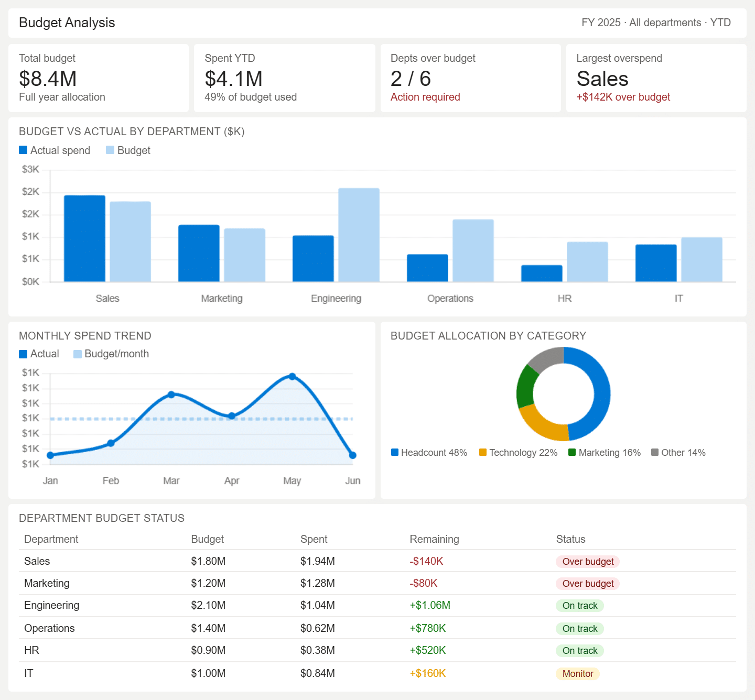Select the tall Engineering budget bar
Image resolution: width=755 pixels, height=700 pixels.
359,235
